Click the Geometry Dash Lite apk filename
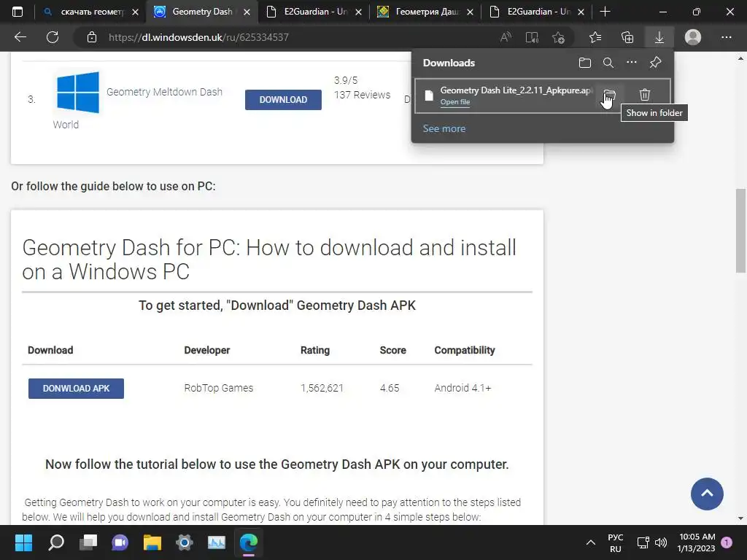Viewport: 747px width, 560px height. point(516,90)
